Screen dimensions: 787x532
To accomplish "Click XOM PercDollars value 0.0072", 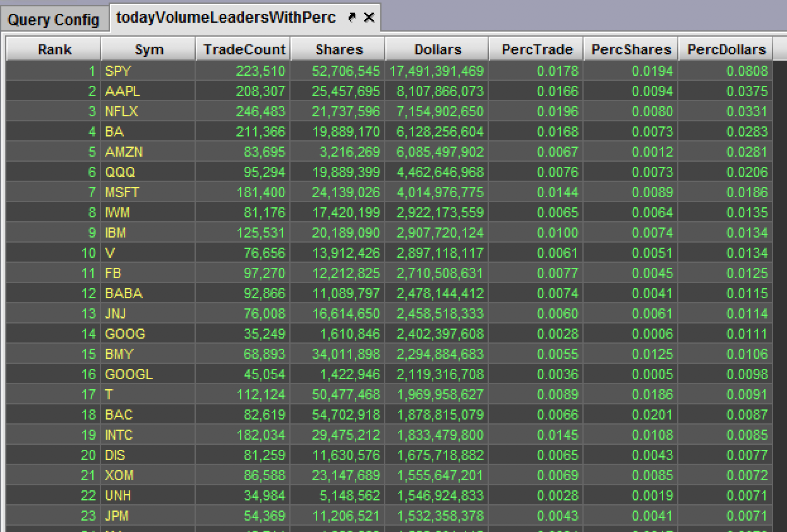I will (726, 475).
